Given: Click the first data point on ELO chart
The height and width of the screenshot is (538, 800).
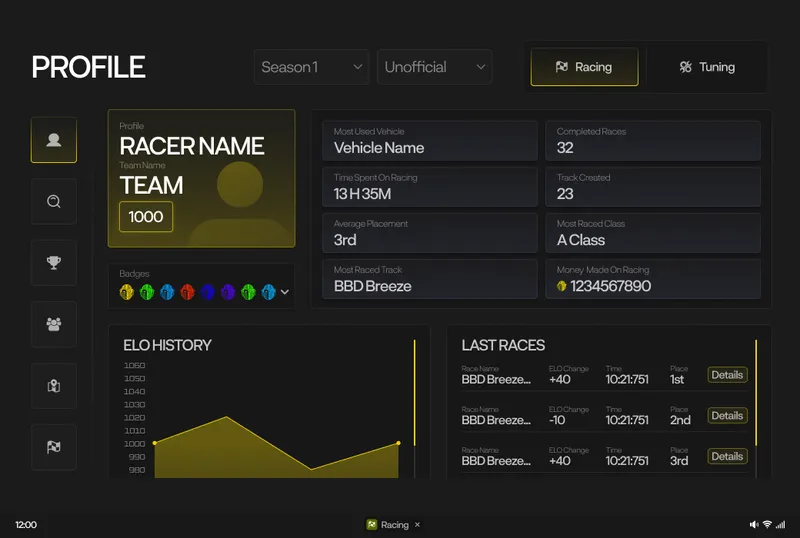Looking at the screenshot, I should point(155,443).
